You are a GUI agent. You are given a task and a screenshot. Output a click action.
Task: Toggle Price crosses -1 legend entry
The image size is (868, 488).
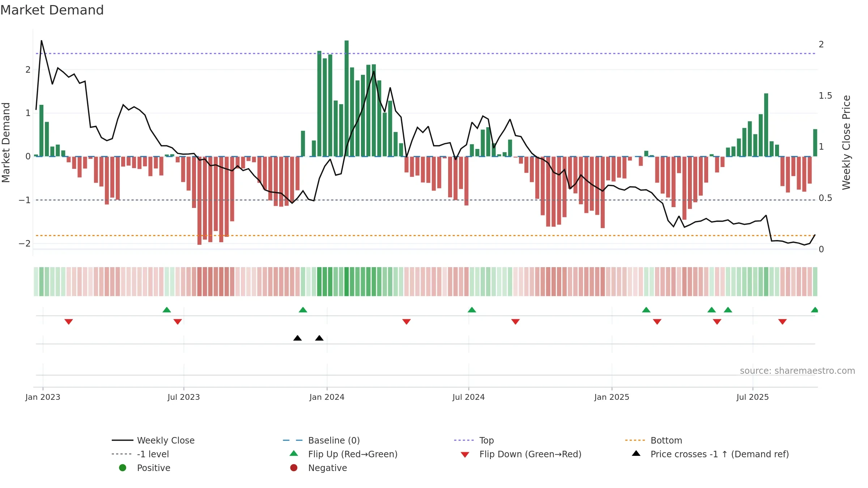(710, 454)
